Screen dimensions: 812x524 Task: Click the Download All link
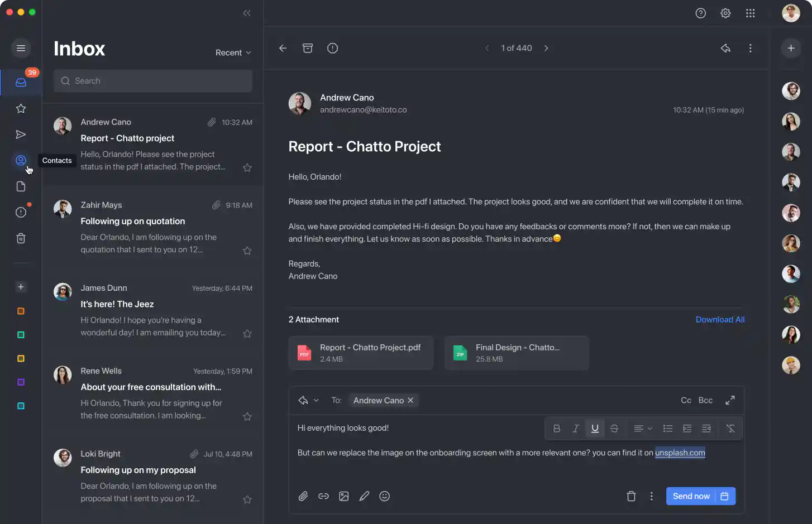[x=720, y=320]
